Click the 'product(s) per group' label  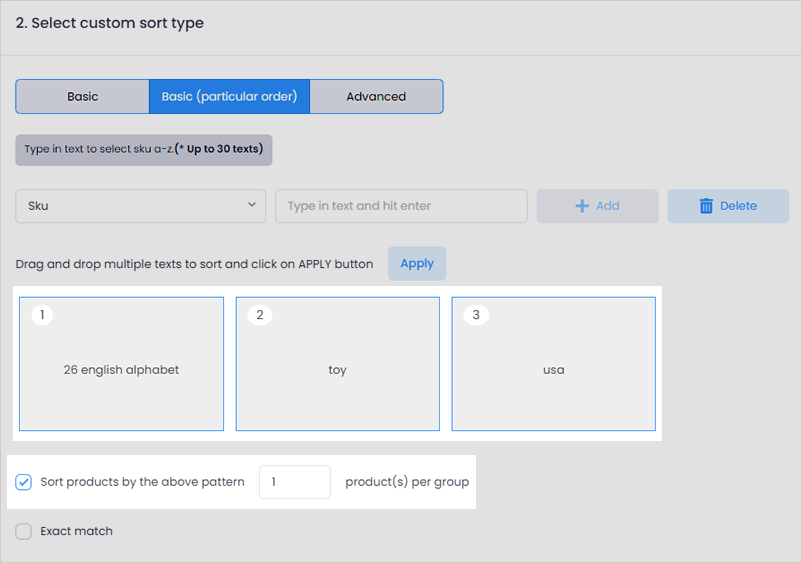pos(407,482)
